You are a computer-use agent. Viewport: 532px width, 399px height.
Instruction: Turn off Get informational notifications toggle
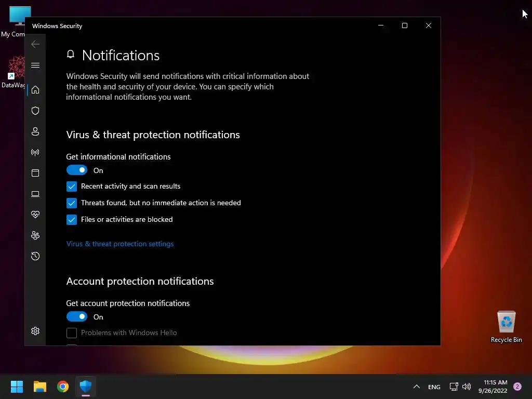(x=77, y=170)
